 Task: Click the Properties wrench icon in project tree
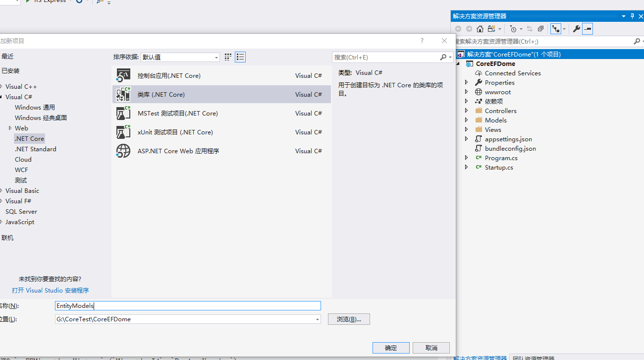coord(479,83)
